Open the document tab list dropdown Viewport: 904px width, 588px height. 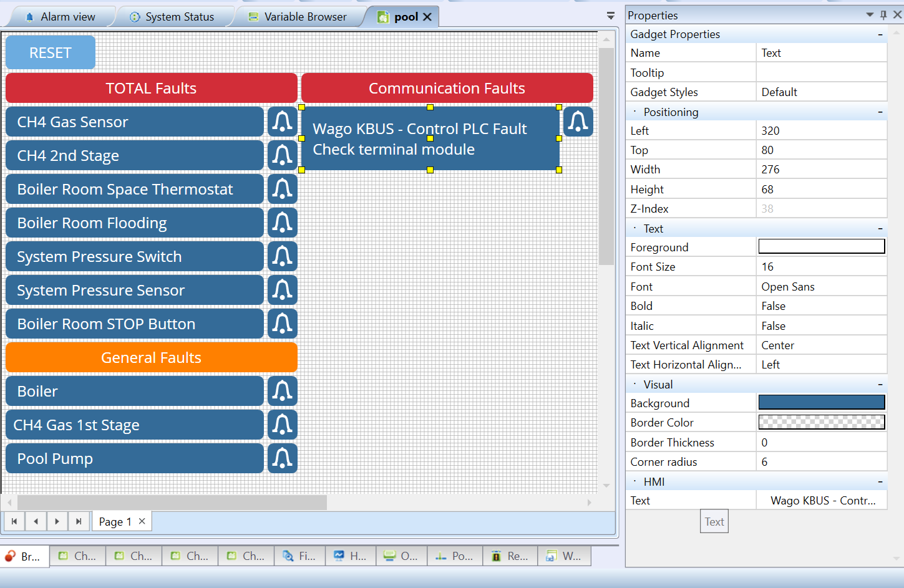click(x=611, y=16)
